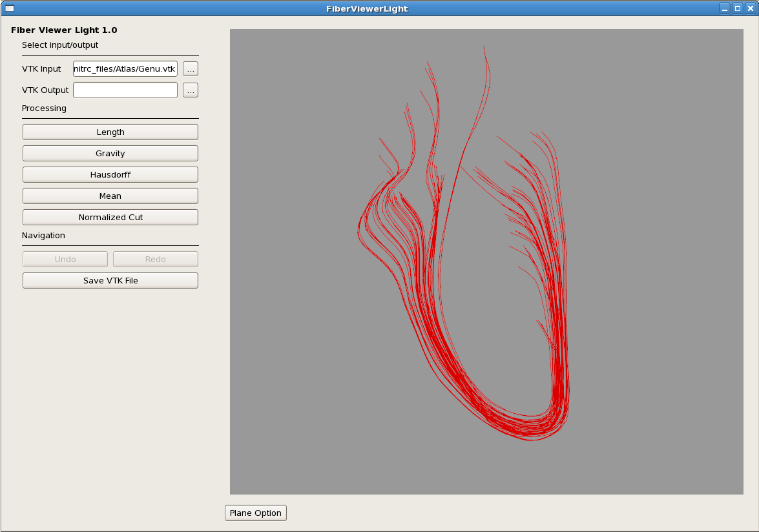Choose the Mean processing option

click(x=110, y=196)
